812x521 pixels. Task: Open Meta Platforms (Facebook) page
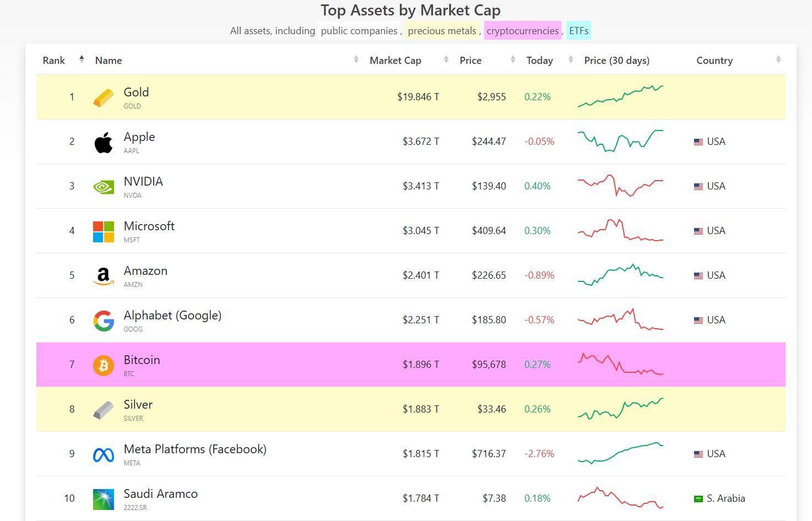[195, 449]
